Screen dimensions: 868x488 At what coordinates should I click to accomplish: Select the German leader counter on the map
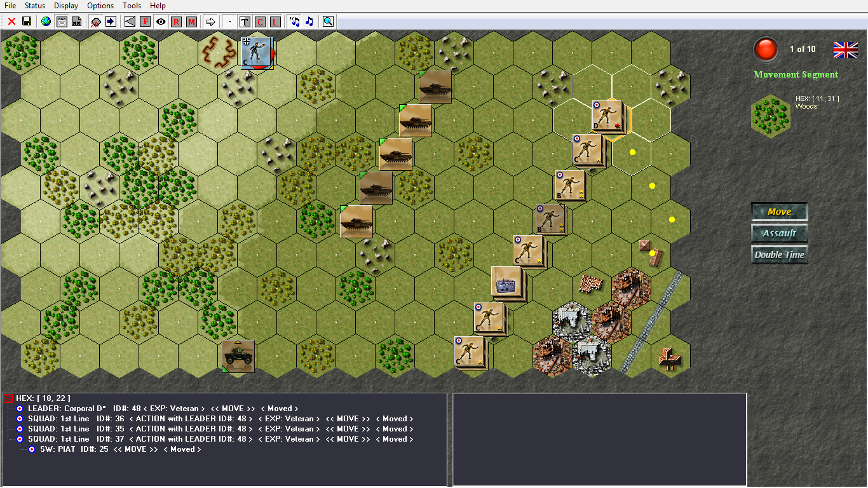(257, 52)
